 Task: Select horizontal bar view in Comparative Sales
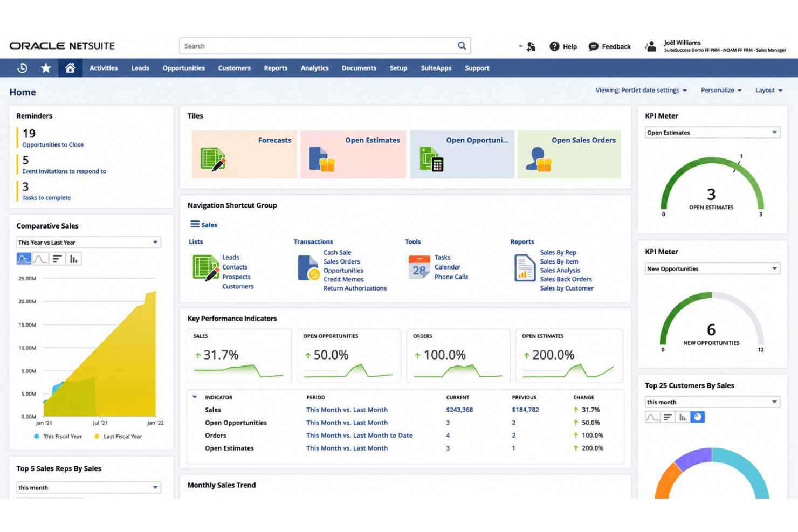click(57, 259)
